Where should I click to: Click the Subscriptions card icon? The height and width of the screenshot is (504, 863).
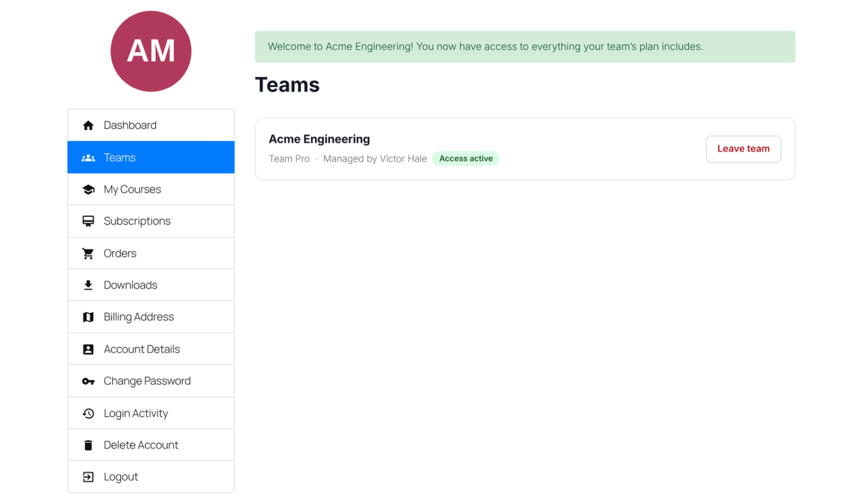click(88, 221)
